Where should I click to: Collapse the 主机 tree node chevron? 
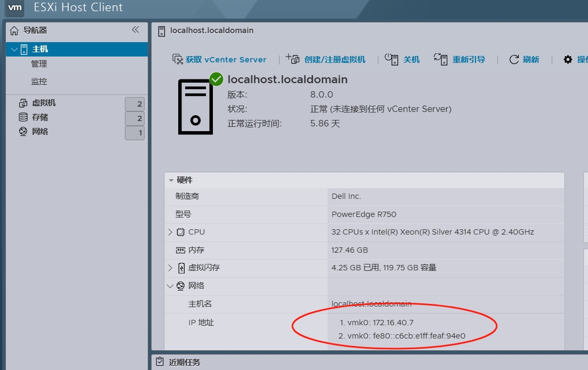tap(14, 49)
